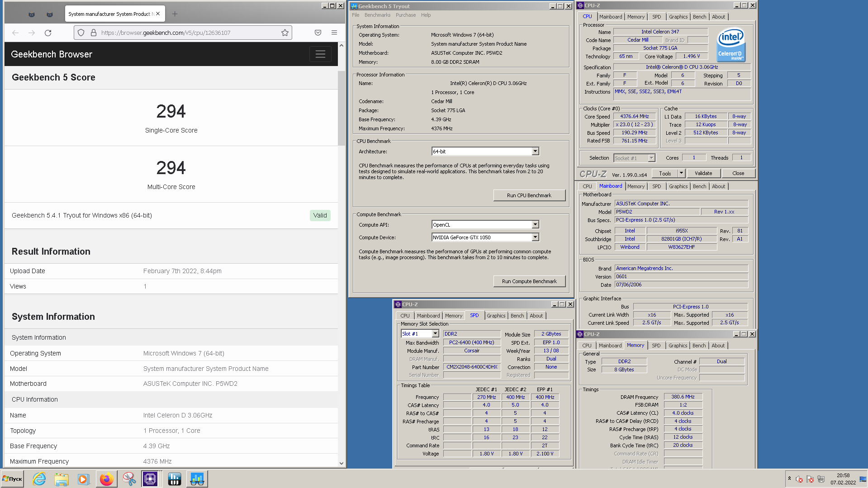Open the Firefox application menu

[334, 33]
